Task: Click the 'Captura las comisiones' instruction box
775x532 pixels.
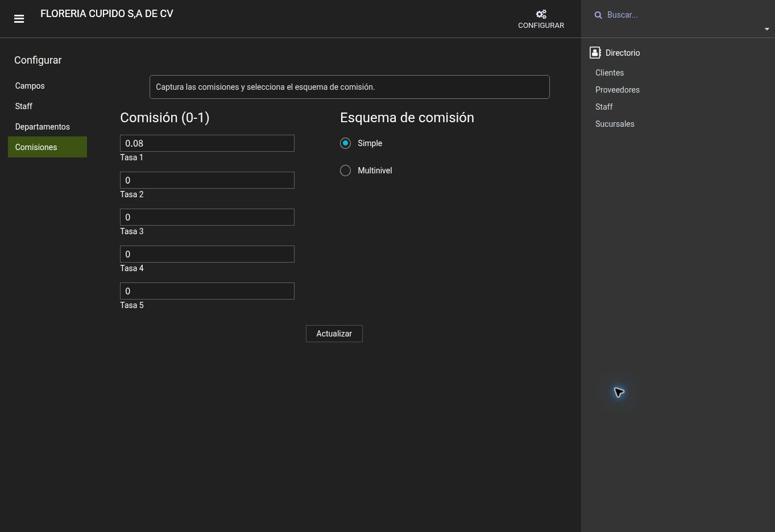Action: [x=350, y=87]
